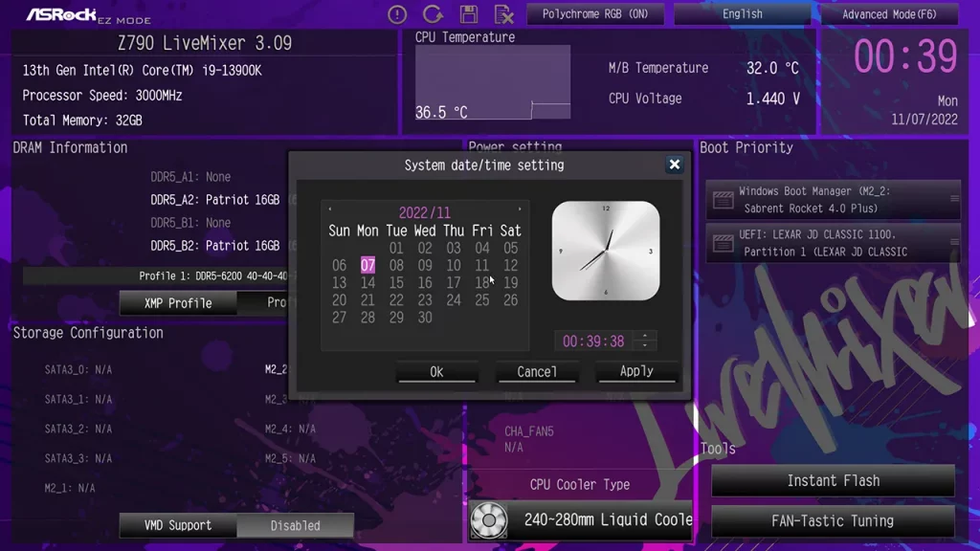
Task: Click the M/B Temperature 32.0 °C value
Action: [x=772, y=68]
